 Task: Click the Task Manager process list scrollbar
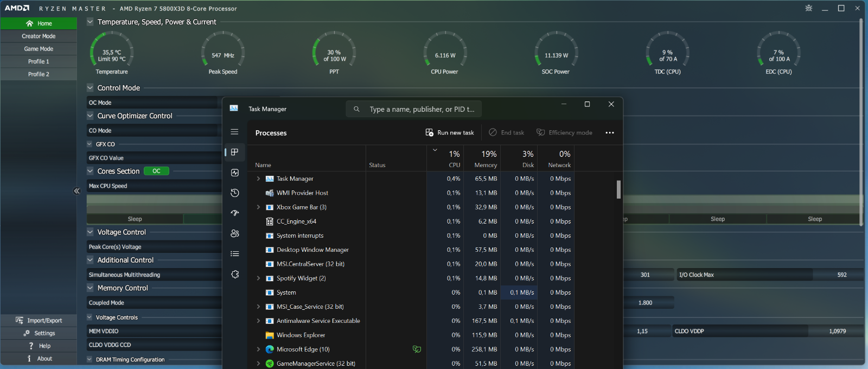click(x=618, y=189)
